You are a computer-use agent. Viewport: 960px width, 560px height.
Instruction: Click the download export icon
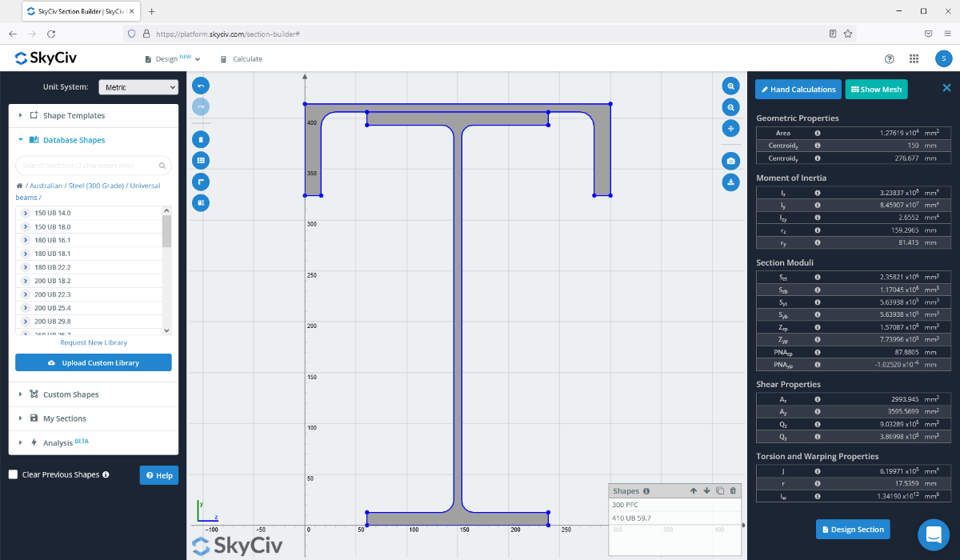[730, 182]
